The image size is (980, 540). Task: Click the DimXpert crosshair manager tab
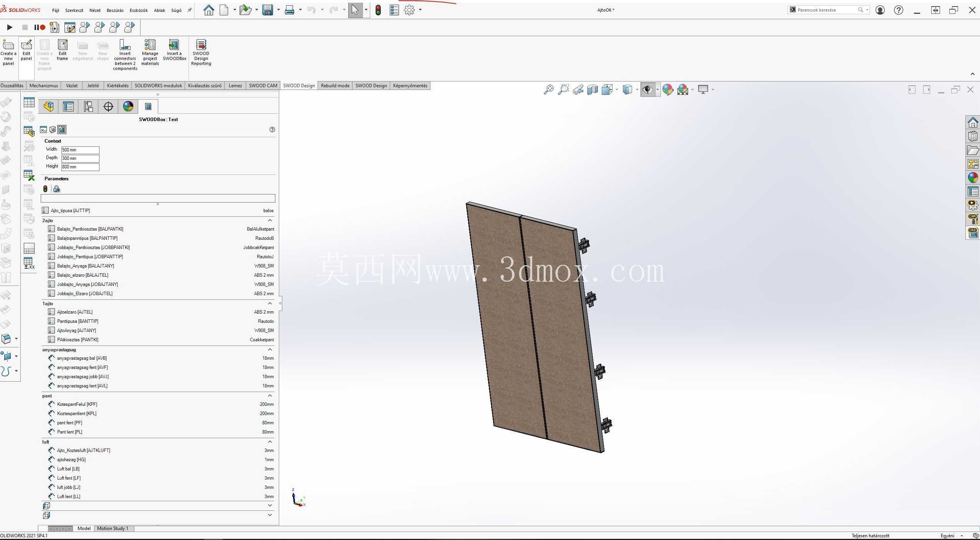[x=108, y=106]
